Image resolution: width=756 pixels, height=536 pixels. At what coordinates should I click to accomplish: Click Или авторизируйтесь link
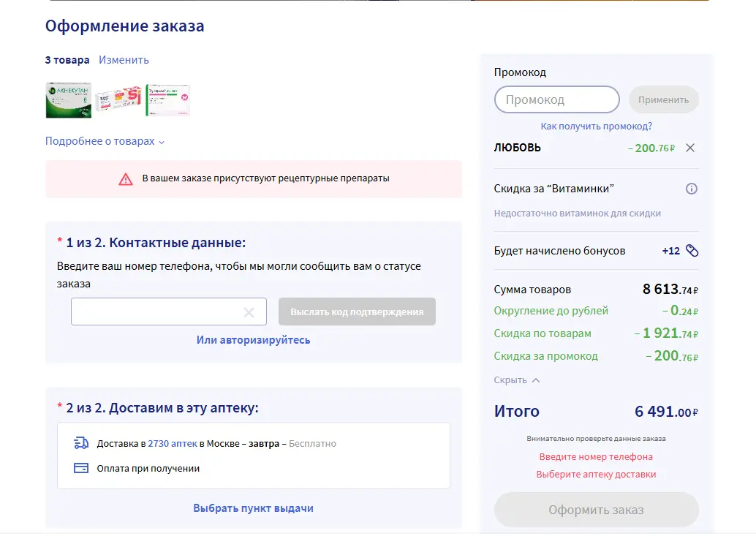[253, 340]
